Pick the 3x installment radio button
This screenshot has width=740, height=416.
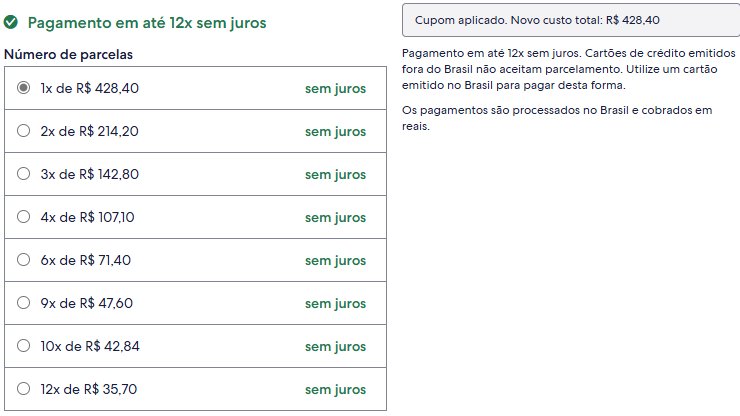point(23,174)
